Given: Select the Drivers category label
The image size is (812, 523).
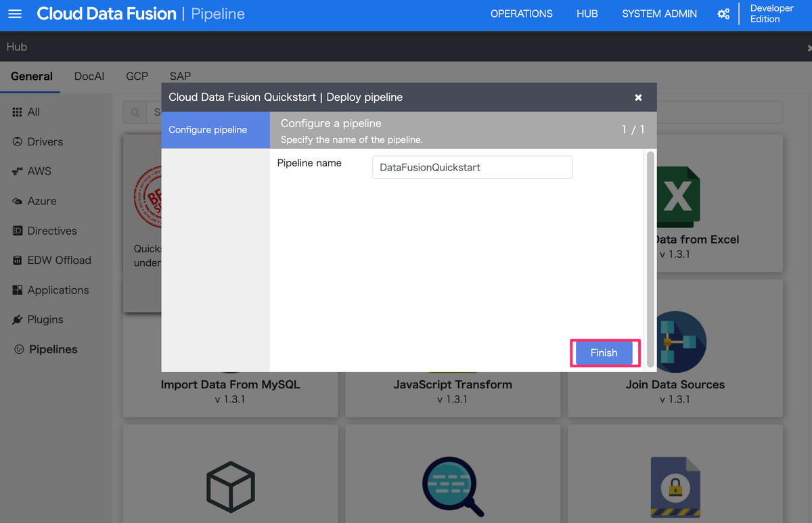Looking at the screenshot, I should click(x=45, y=142).
